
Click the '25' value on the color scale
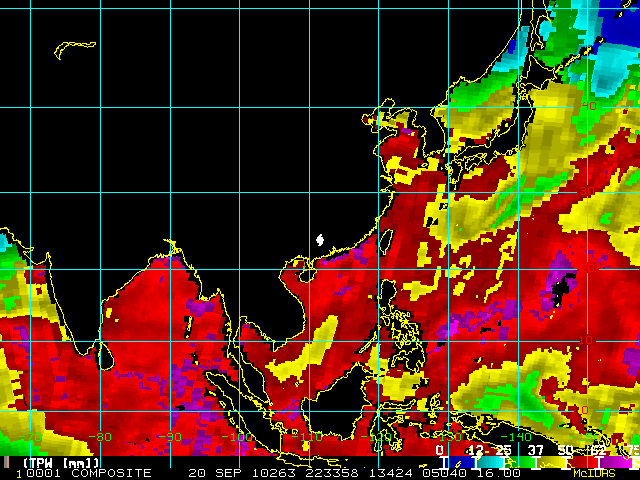(503, 450)
